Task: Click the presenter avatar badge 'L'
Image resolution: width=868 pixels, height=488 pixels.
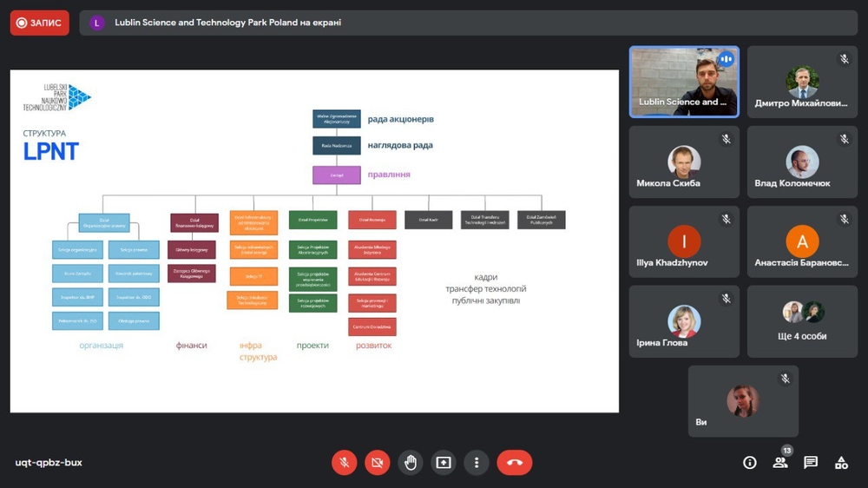Action: (97, 23)
